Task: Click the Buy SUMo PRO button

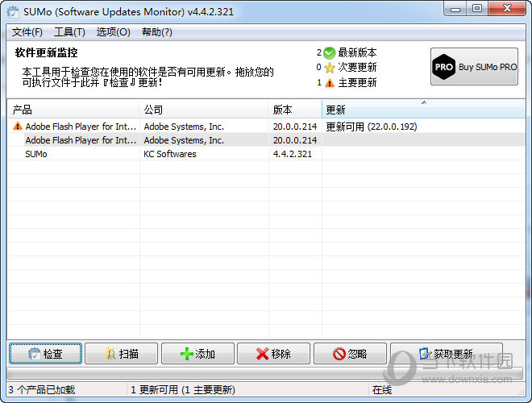Action: [474, 66]
